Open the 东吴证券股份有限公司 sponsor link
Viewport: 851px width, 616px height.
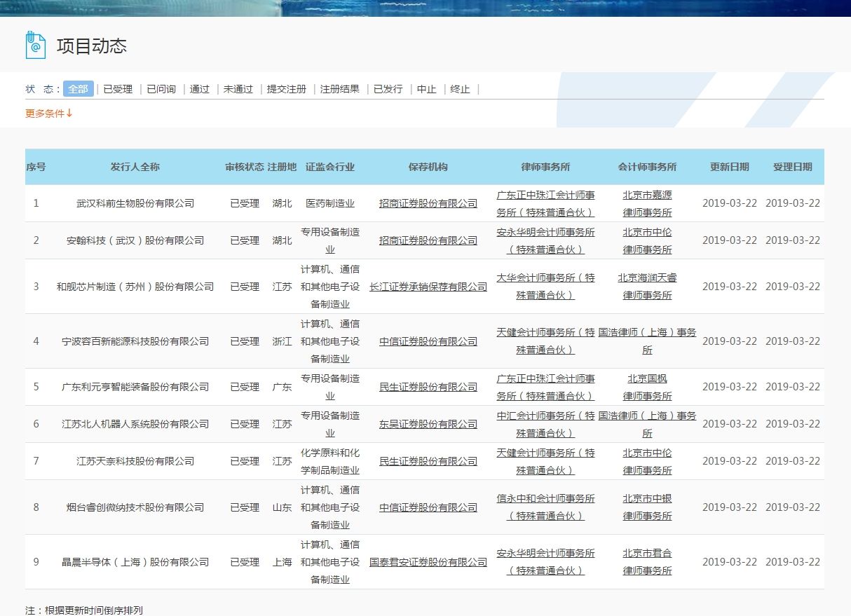click(x=427, y=423)
